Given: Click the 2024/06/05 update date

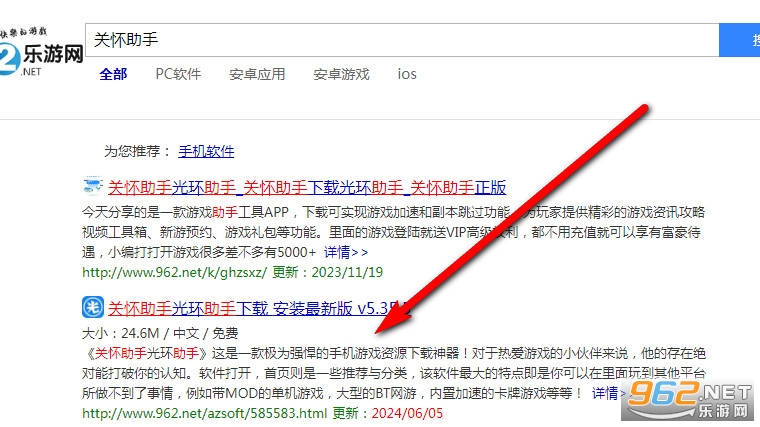Looking at the screenshot, I should [407, 413].
